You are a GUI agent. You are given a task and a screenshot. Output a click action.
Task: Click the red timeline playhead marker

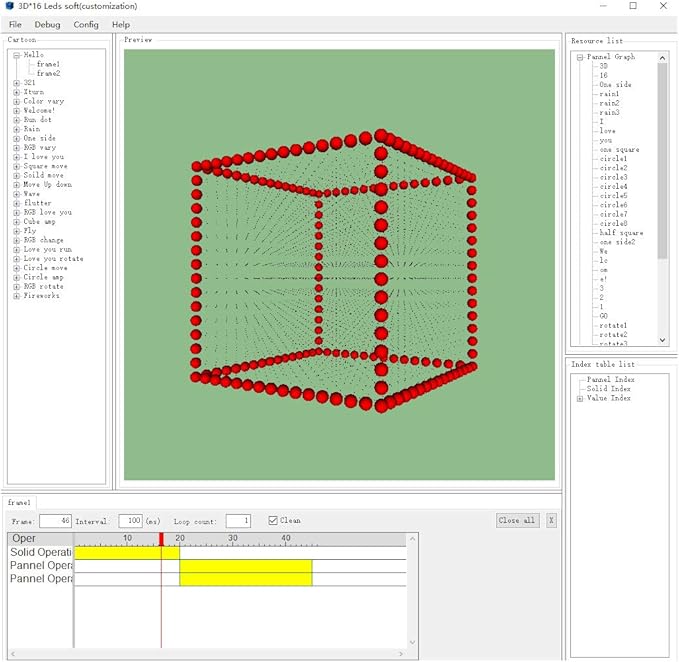(x=161, y=539)
